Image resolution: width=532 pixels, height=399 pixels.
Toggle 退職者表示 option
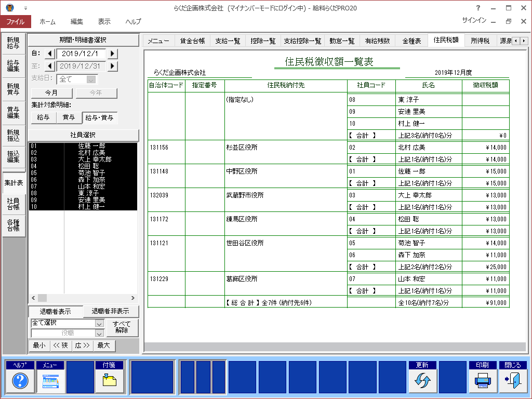55,311
